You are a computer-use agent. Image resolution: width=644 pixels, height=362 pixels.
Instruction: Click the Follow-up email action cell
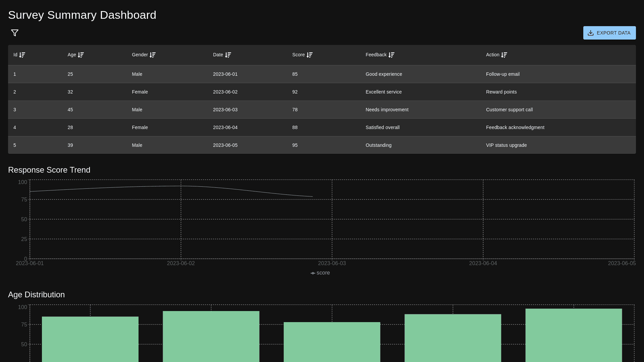[x=502, y=74]
